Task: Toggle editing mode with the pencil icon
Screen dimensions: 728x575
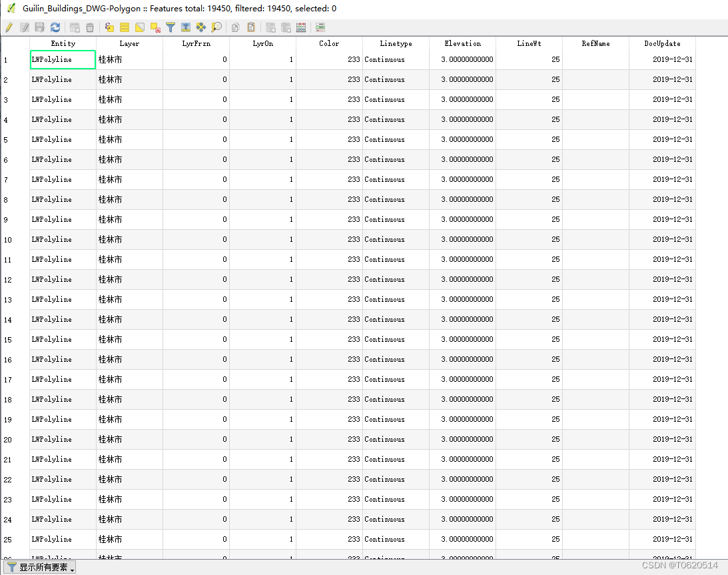Action: (x=9, y=27)
